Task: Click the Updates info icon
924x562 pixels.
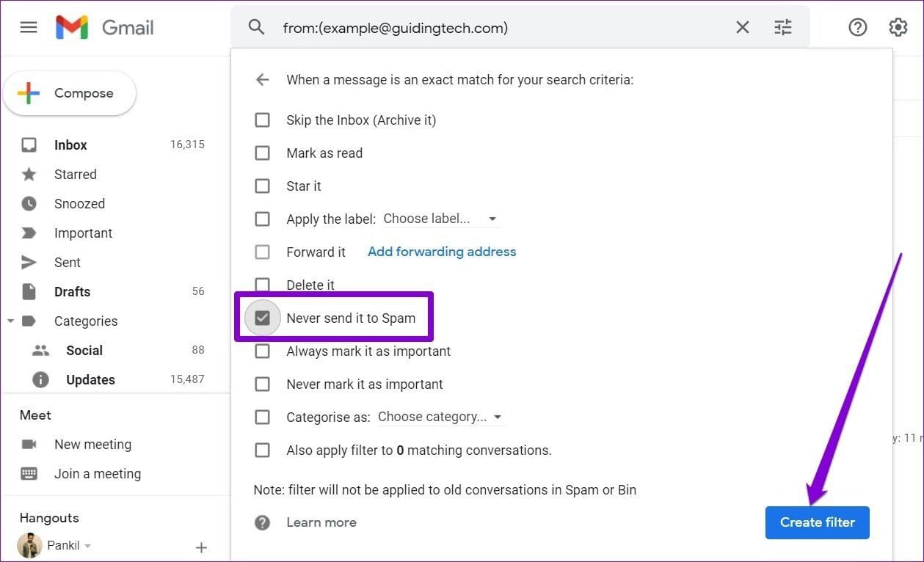Action: [40, 380]
